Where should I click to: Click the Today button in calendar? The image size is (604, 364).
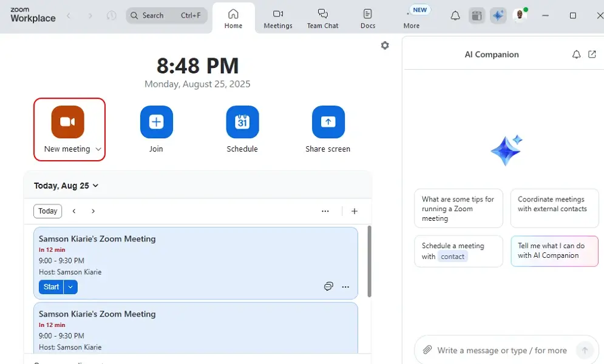(47, 211)
